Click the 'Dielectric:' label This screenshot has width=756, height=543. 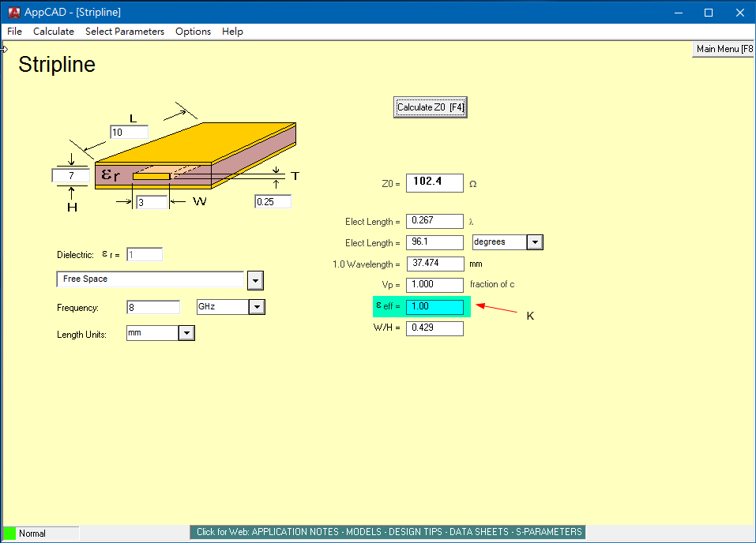click(x=75, y=255)
